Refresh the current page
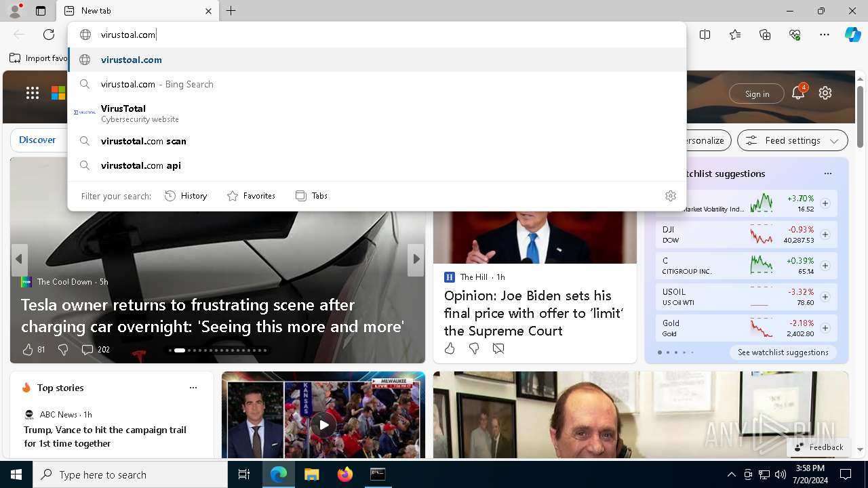 (x=49, y=35)
